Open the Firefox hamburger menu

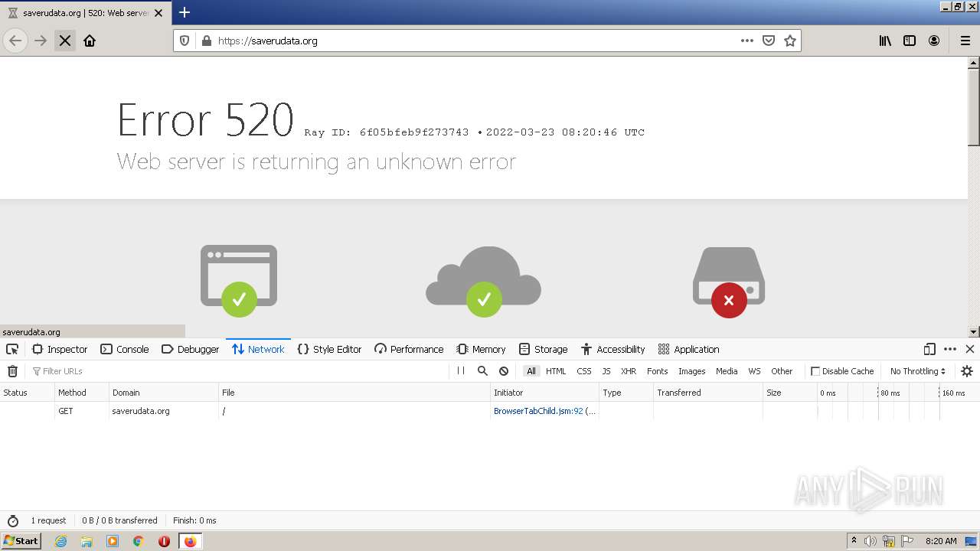coord(965,41)
